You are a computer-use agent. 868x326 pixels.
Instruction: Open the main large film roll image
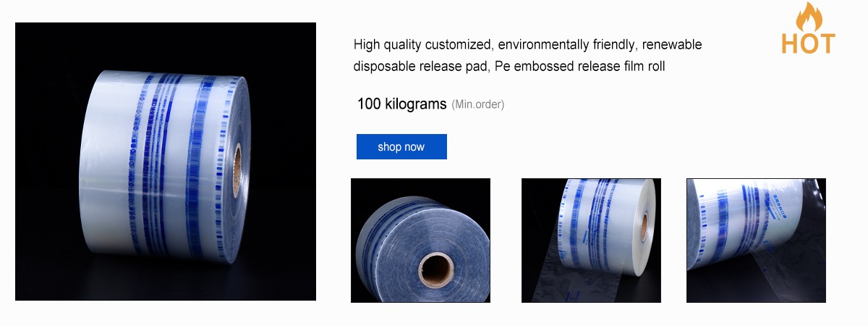click(x=166, y=162)
